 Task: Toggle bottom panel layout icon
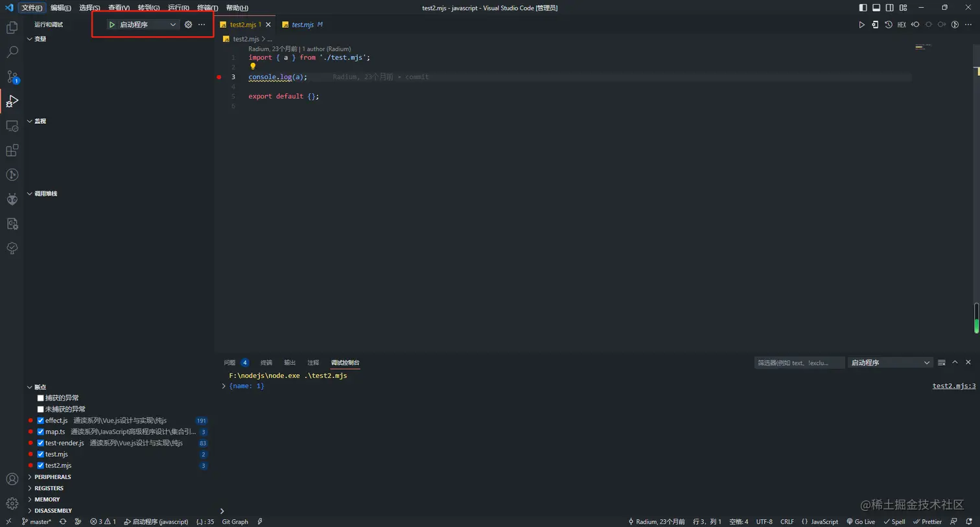click(x=876, y=8)
